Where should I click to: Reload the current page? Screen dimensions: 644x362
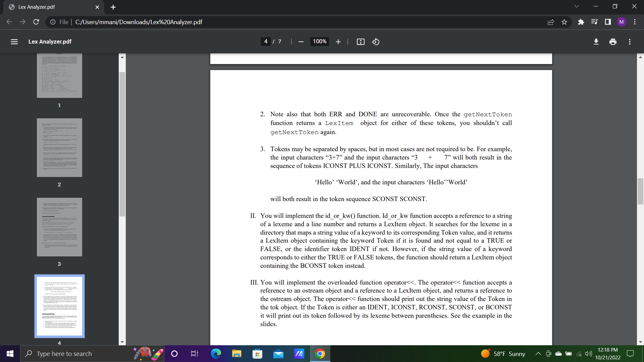36,22
